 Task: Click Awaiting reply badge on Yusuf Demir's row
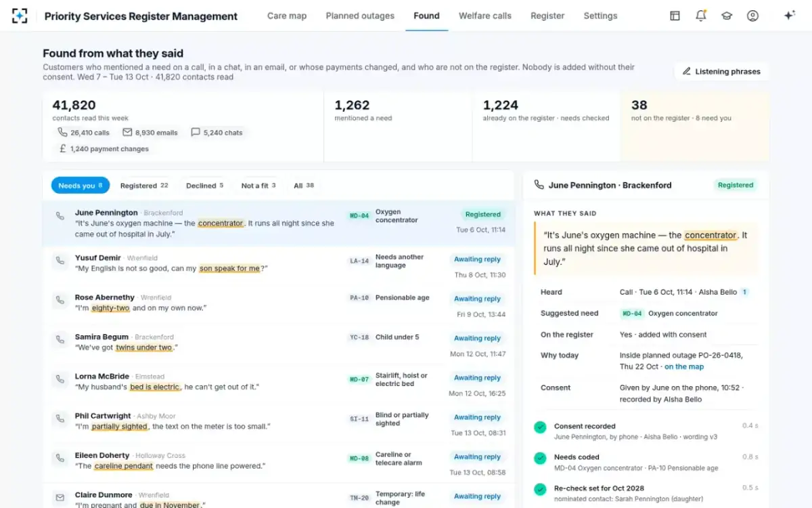[x=477, y=259]
